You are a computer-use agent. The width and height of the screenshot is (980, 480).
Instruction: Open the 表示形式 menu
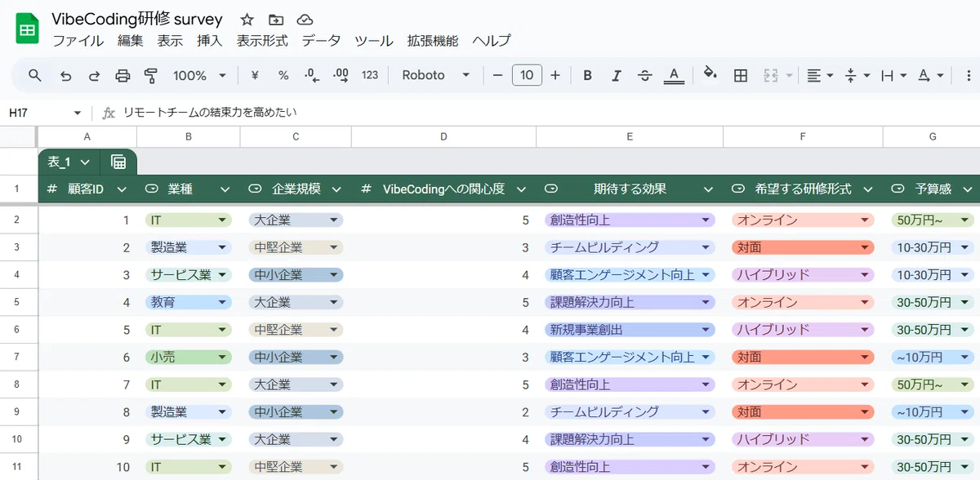tap(262, 41)
